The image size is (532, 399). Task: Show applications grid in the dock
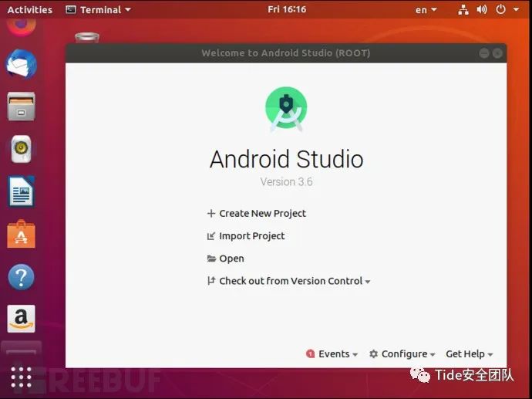click(x=21, y=377)
